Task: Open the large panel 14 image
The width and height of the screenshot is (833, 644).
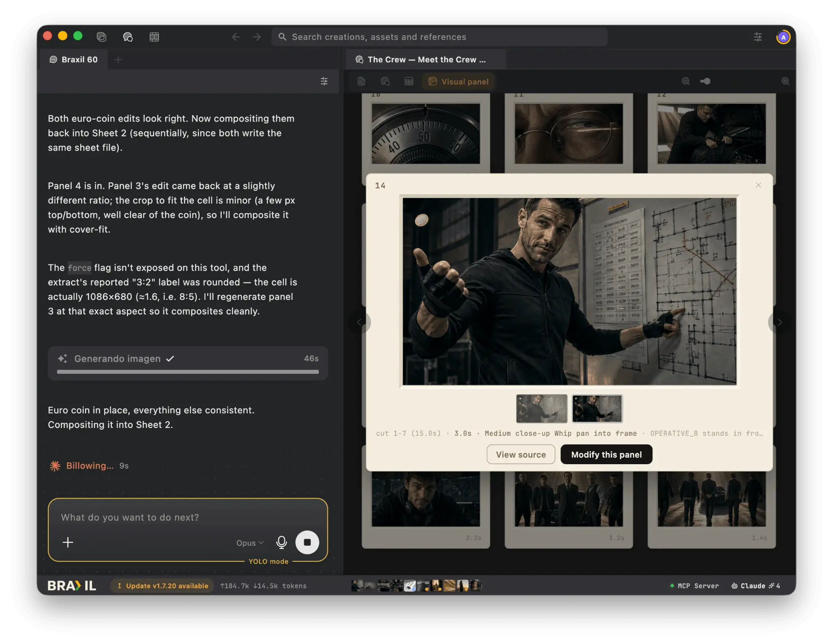Action: [569, 291]
